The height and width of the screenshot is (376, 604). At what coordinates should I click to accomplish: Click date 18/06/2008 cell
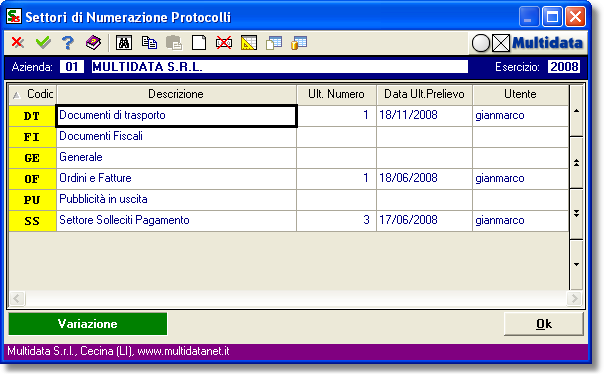pos(424,179)
